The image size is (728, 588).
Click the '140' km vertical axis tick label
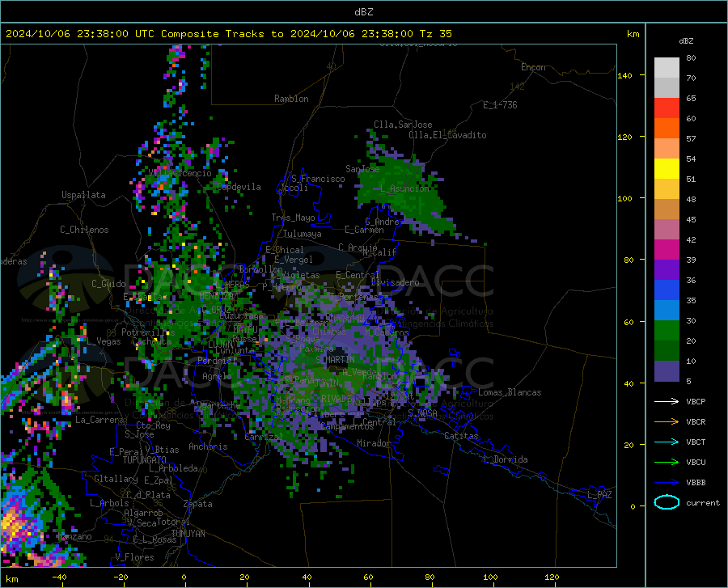point(624,75)
